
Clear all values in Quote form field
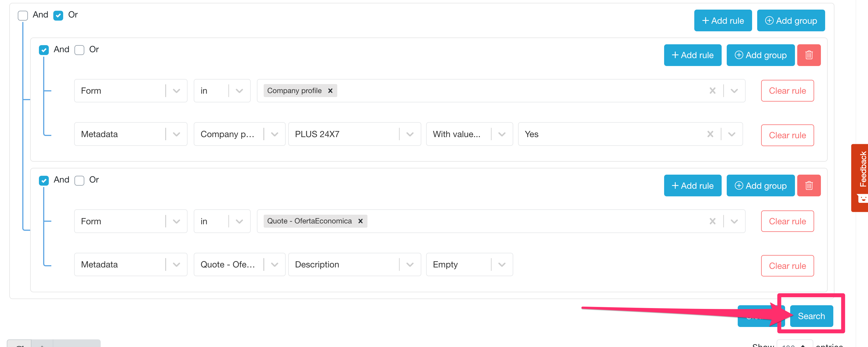tap(712, 221)
